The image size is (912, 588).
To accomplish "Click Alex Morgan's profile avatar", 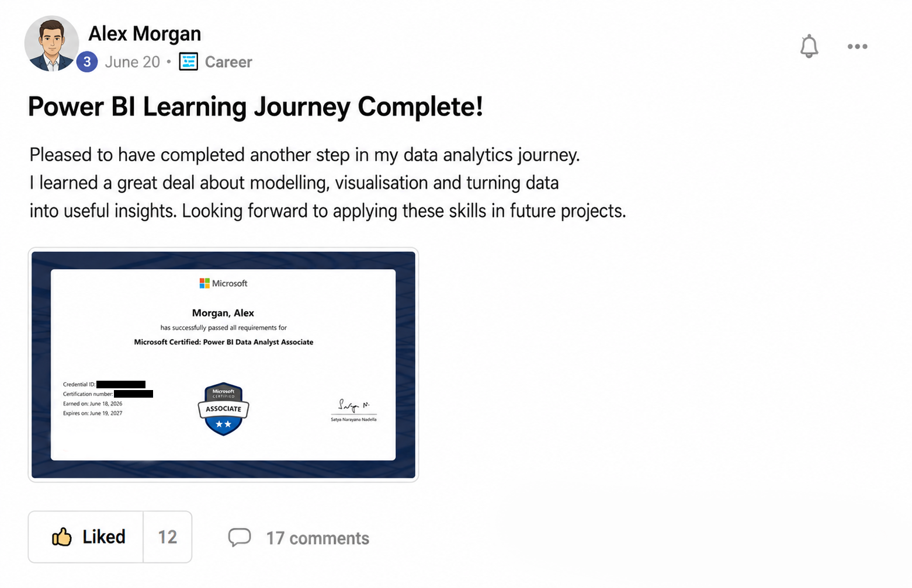I will click(51, 43).
